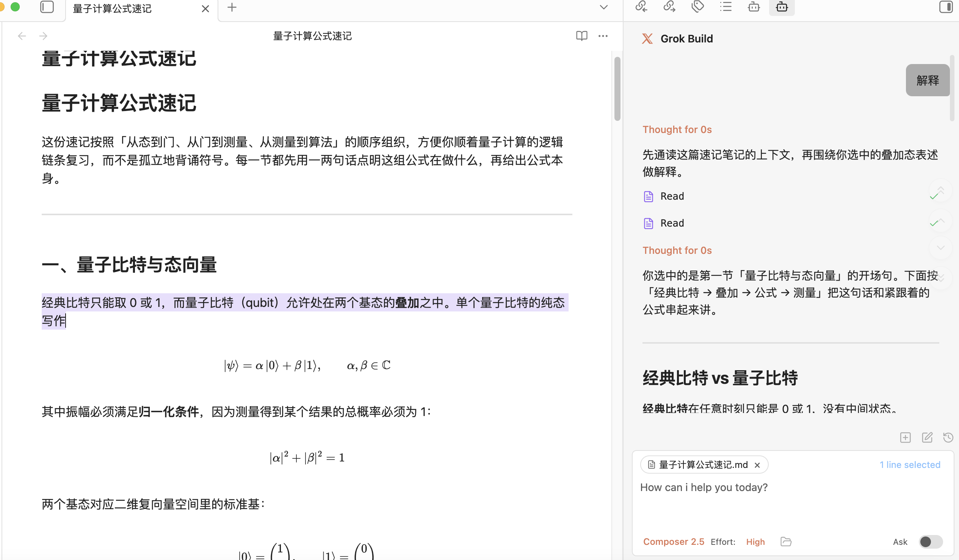This screenshot has height=560, width=959.
Task: Click the file icon of first Read row
Action: [x=649, y=197]
